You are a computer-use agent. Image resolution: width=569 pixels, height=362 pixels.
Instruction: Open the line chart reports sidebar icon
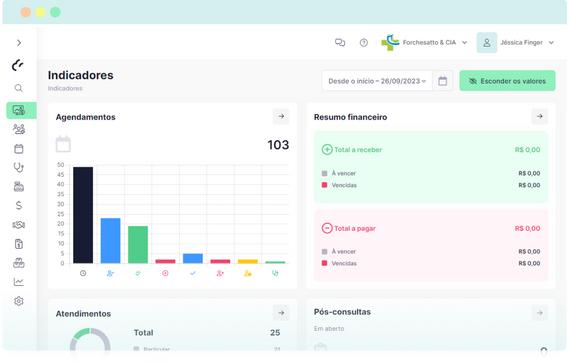[x=19, y=282]
